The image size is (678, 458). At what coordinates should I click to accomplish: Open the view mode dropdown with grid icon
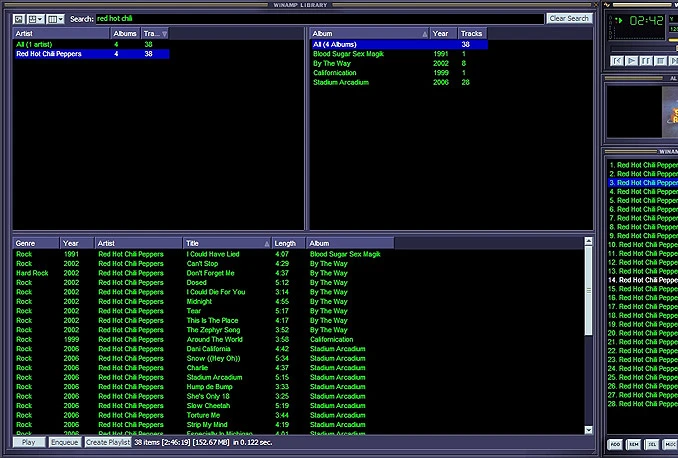pyautogui.click(x=35, y=19)
